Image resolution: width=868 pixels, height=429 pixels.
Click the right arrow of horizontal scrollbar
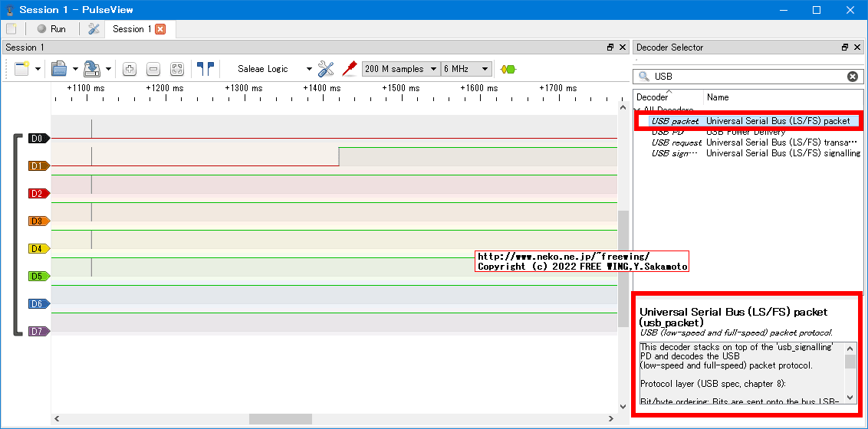click(x=612, y=419)
